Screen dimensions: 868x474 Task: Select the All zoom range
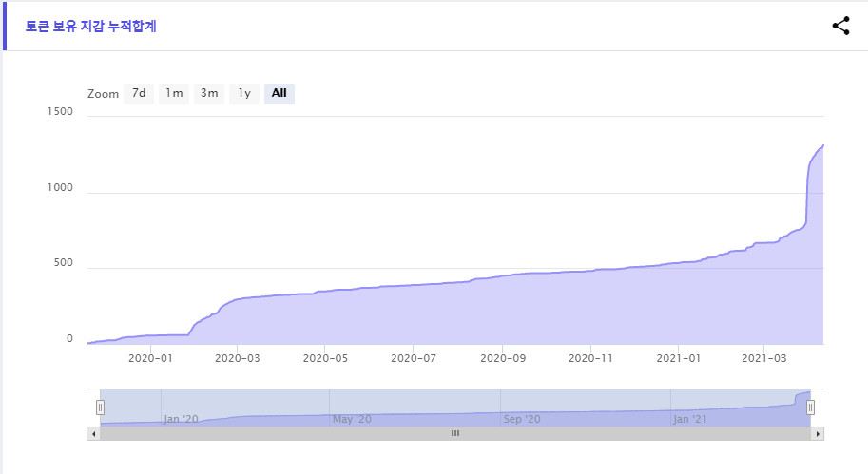click(x=280, y=93)
